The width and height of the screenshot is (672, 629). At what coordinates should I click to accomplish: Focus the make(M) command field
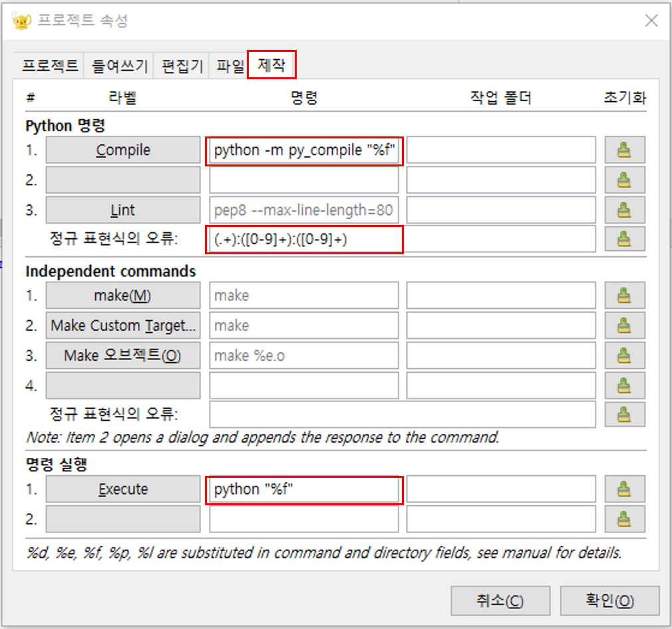point(304,296)
